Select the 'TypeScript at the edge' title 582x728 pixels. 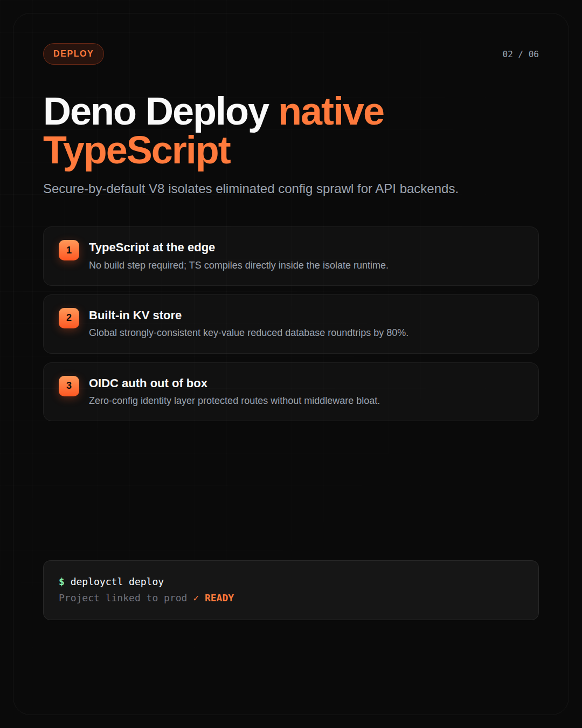tap(152, 248)
